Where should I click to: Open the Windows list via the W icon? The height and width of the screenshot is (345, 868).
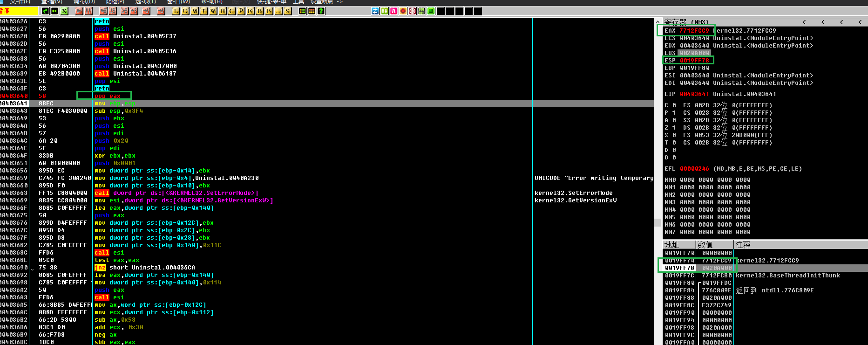tap(213, 11)
